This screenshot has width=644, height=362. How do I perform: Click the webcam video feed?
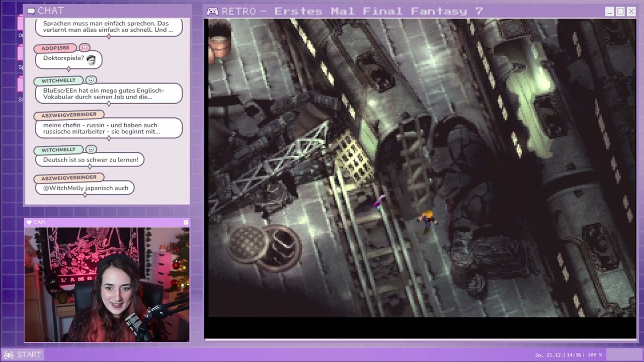(x=107, y=285)
